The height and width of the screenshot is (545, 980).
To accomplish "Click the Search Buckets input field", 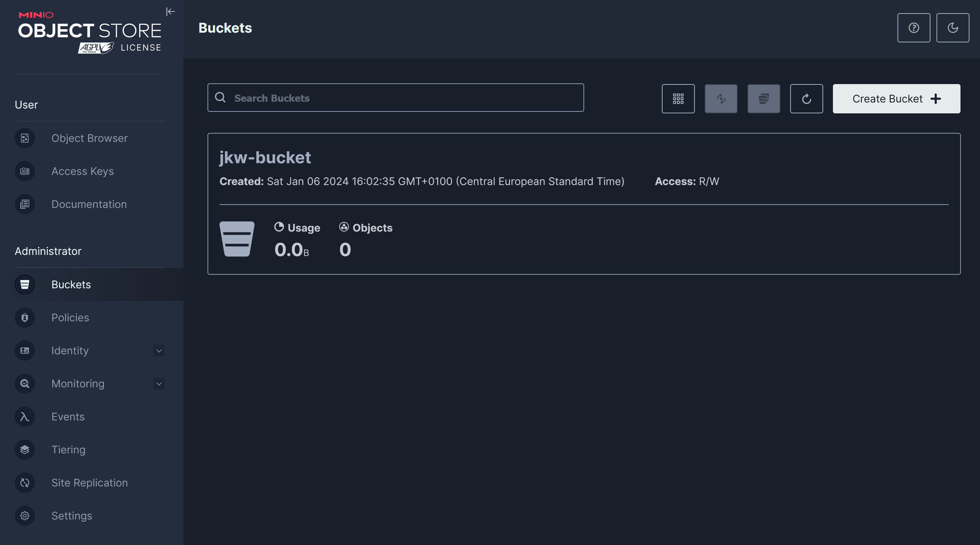I will 396,98.
